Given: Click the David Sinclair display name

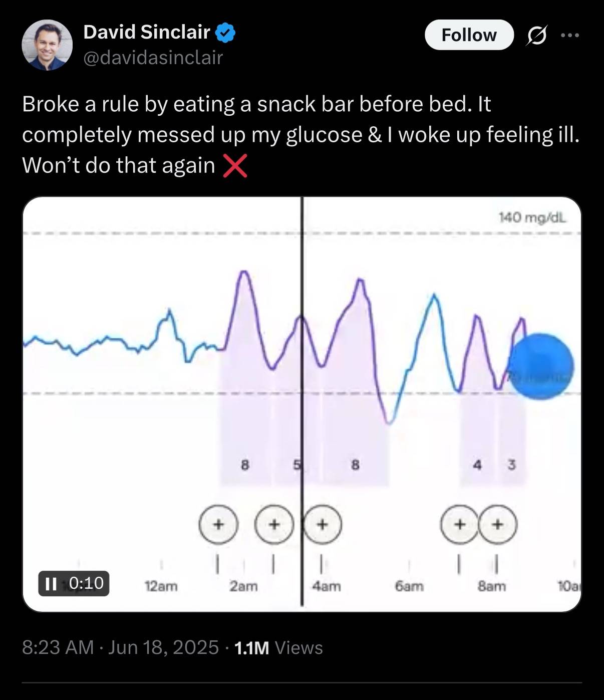Looking at the screenshot, I should click(146, 32).
